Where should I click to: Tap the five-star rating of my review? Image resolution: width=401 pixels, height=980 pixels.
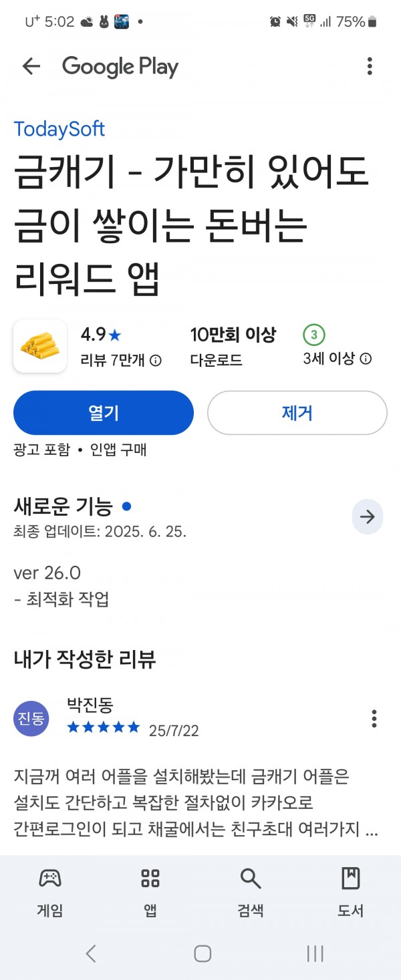point(104,727)
